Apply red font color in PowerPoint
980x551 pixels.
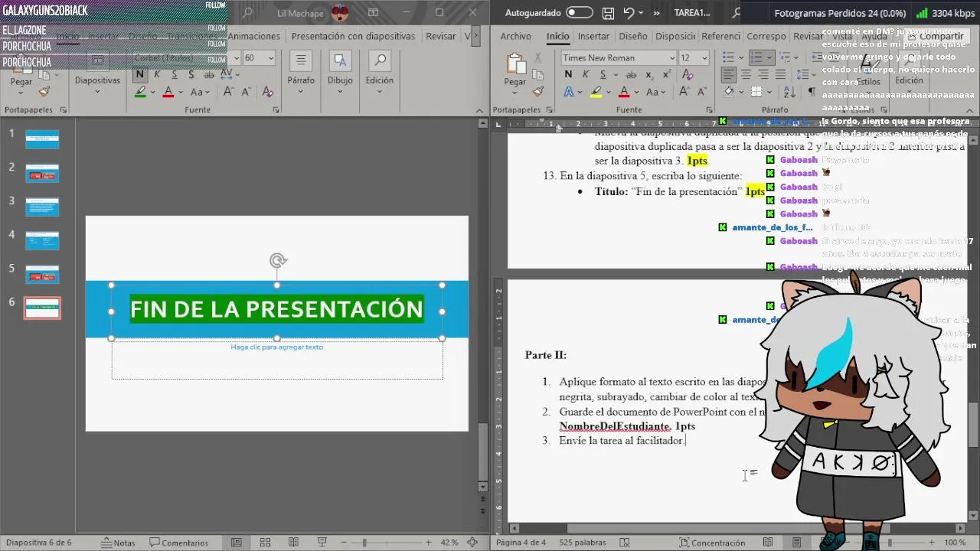tap(168, 92)
